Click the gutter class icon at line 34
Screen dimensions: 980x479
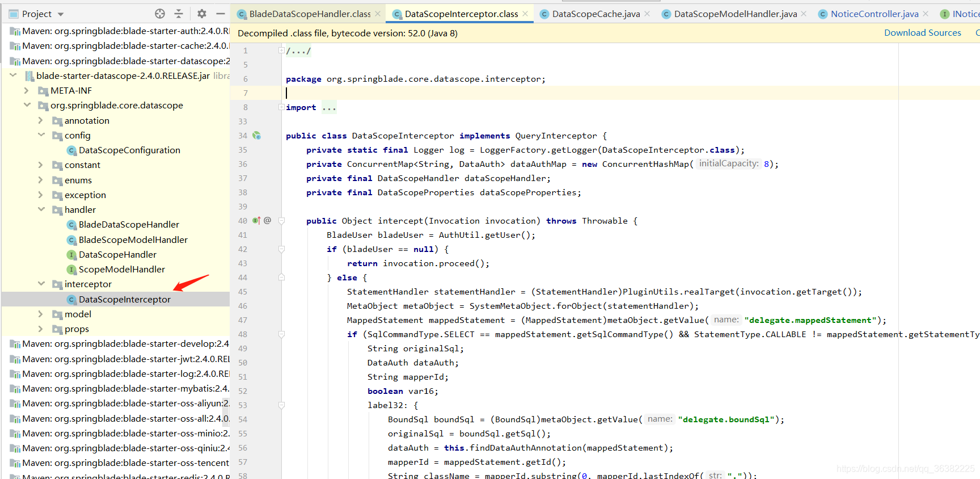click(256, 135)
